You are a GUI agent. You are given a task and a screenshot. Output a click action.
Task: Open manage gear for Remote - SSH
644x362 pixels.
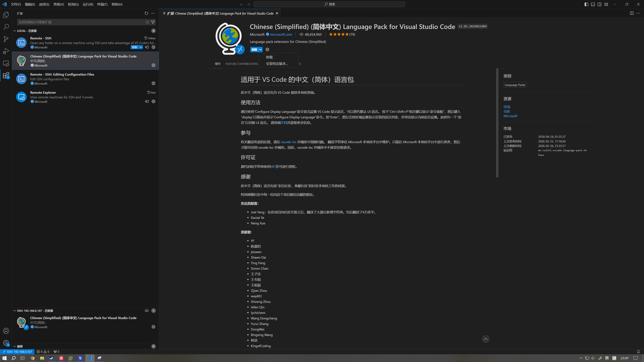153,47
